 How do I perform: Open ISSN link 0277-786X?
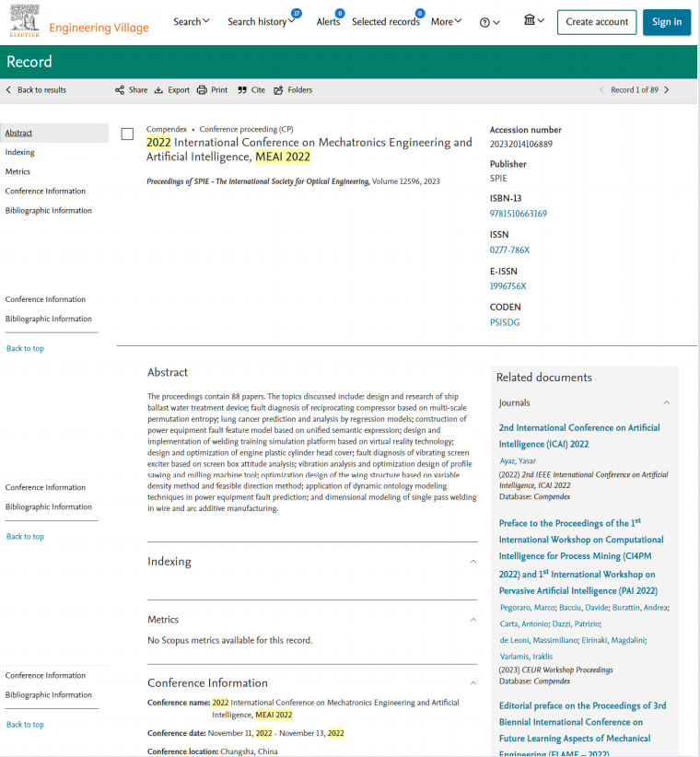click(509, 250)
